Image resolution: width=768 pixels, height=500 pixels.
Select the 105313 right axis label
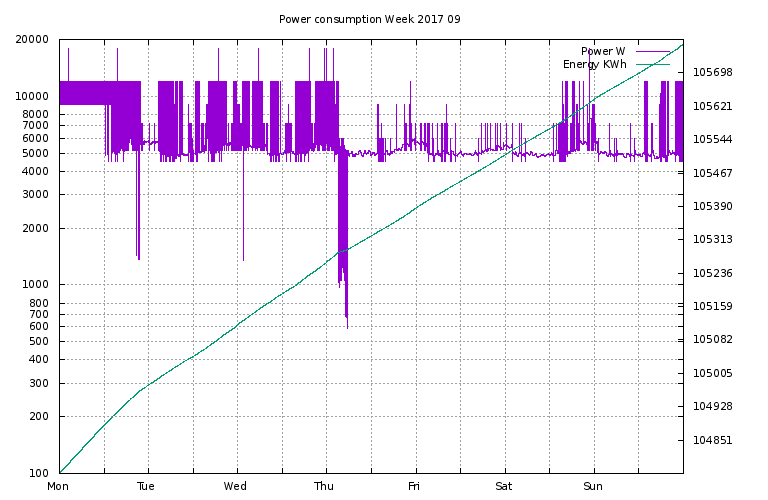pyautogui.click(x=713, y=240)
